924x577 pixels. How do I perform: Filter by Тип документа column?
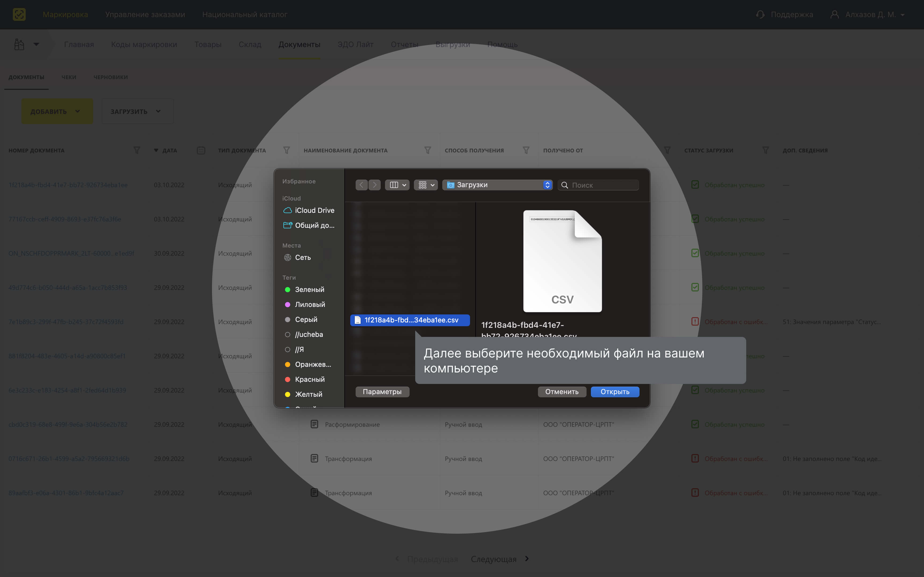click(287, 150)
